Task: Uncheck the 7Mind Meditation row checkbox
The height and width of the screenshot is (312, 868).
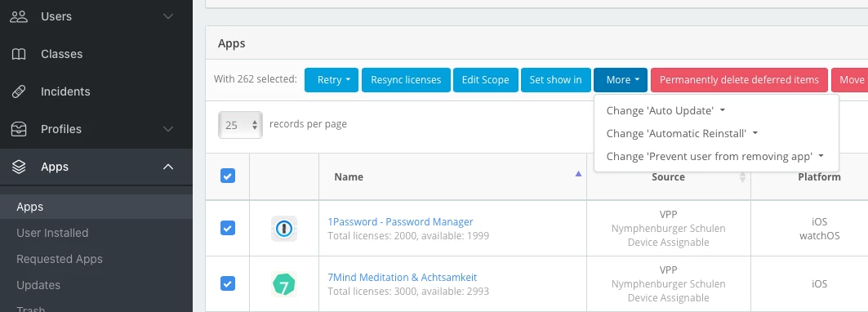Action: pos(228,283)
